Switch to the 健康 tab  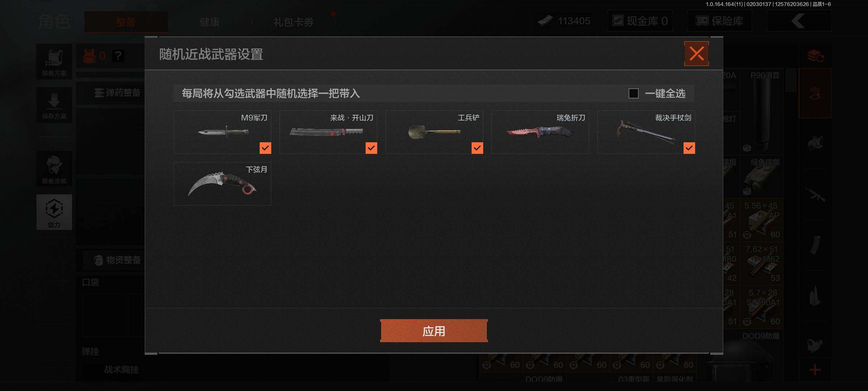pyautogui.click(x=210, y=22)
